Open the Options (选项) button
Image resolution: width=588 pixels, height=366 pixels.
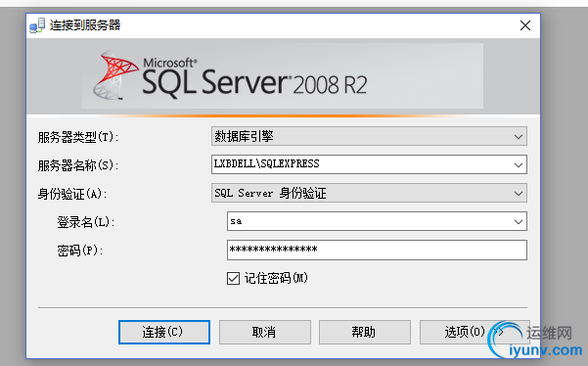(474, 332)
